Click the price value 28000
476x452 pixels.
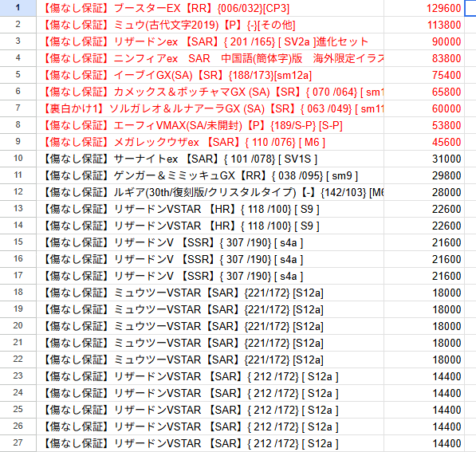pos(446,192)
